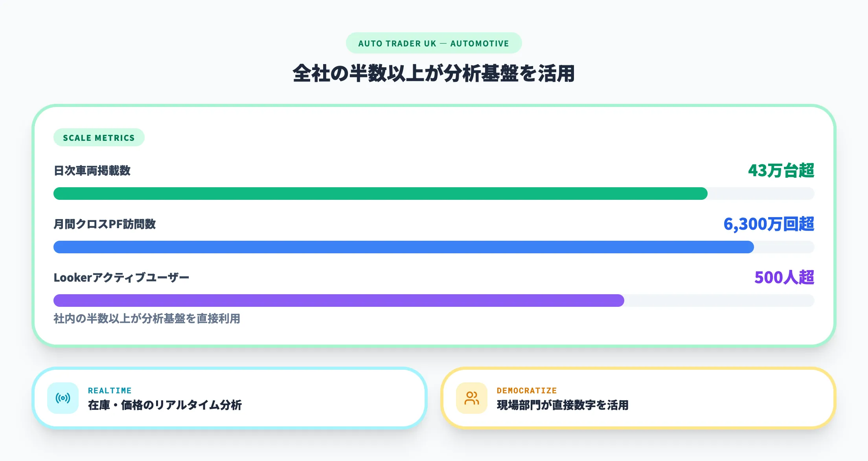
Task: Click the 月間クロスPF訪問数 metric label
Action: tap(105, 224)
